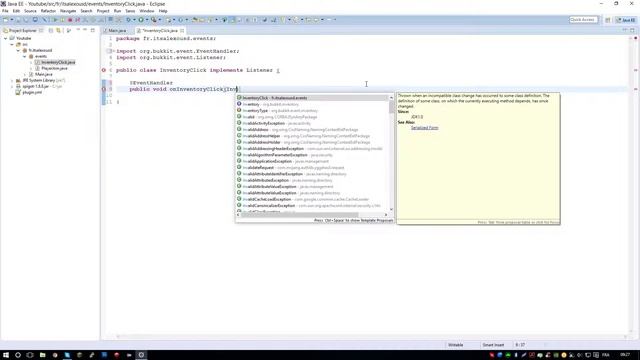Click the Project Explorer view icon
Screen dimensions: 640x360
tap(5, 31)
